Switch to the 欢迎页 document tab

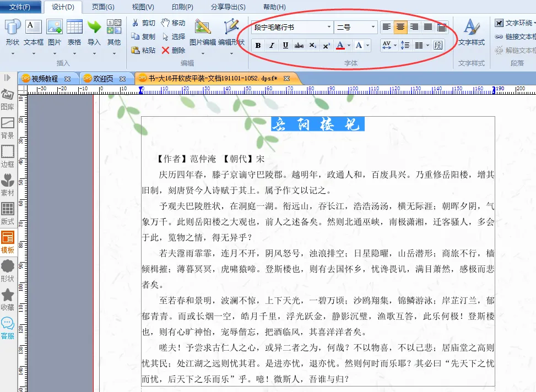point(102,79)
